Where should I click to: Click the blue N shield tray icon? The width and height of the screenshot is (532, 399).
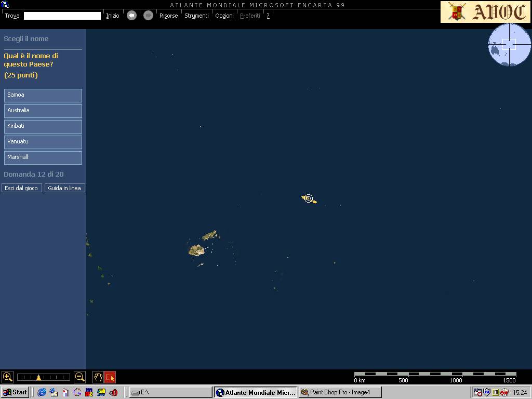487,392
